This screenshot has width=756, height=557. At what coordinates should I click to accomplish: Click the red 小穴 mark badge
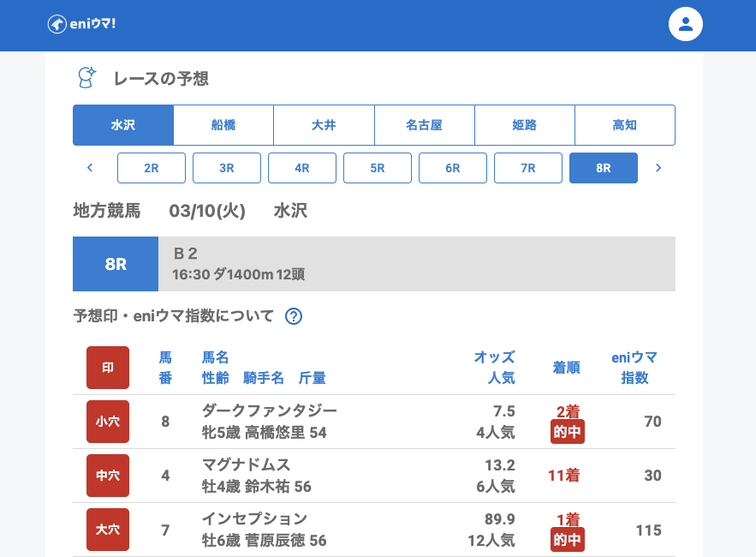pyautogui.click(x=108, y=422)
